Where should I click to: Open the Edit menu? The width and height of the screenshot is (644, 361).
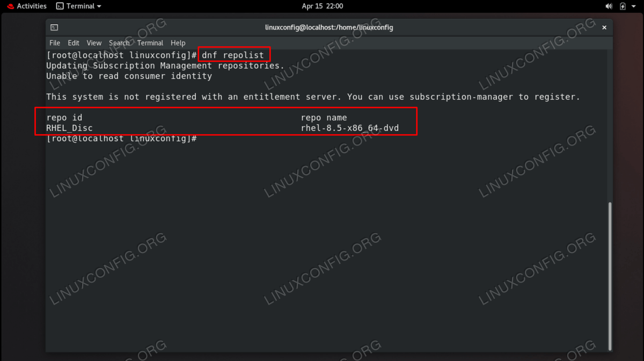74,43
